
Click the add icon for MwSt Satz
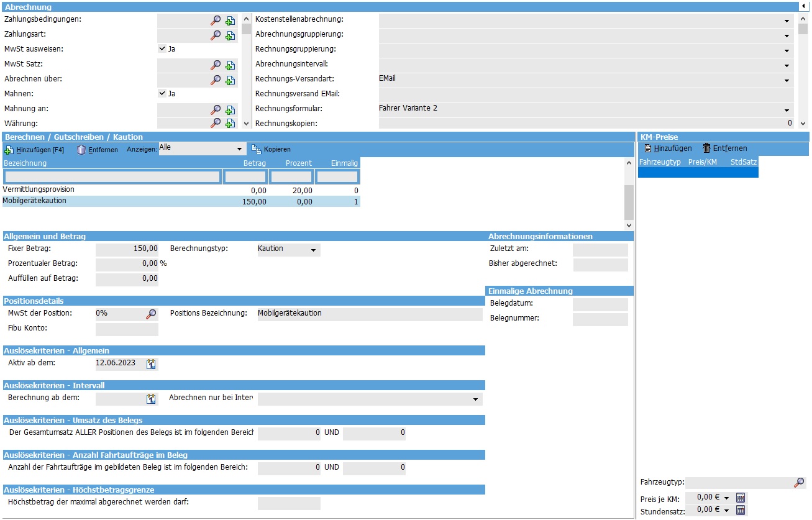click(x=230, y=65)
